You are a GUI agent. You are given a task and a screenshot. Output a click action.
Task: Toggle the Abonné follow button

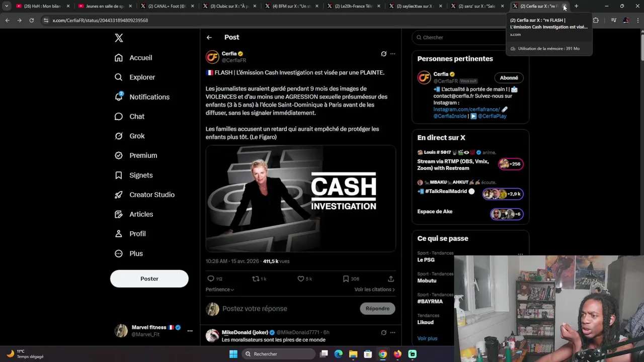tap(509, 78)
